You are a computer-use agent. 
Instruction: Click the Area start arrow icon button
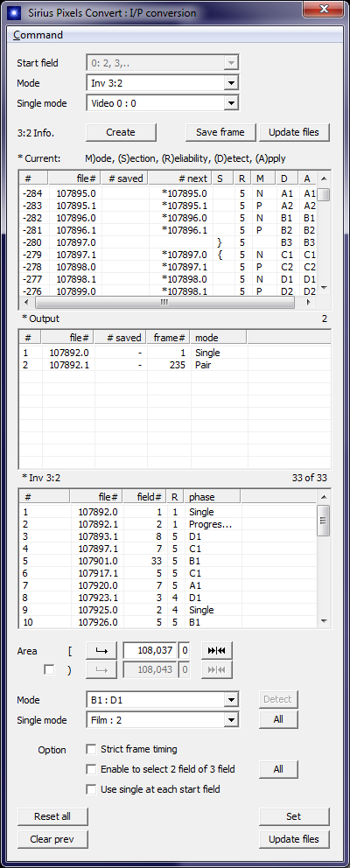click(101, 650)
